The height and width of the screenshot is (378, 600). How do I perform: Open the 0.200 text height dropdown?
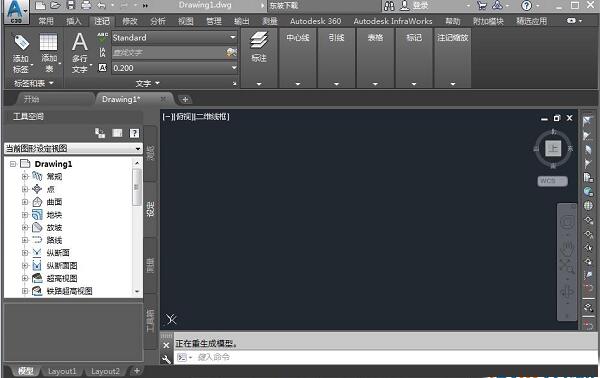click(233, 68)
